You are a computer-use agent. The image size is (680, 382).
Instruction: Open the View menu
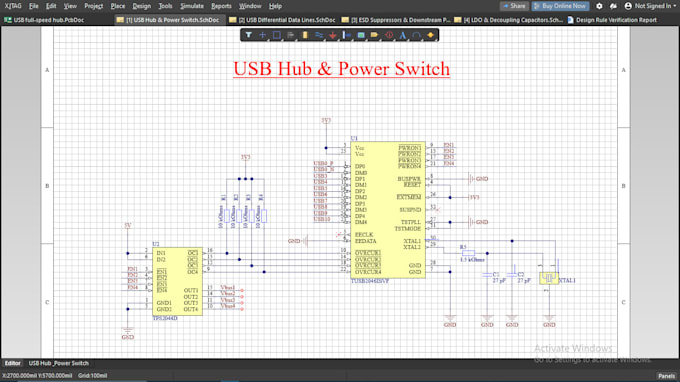tap(70, 6)
